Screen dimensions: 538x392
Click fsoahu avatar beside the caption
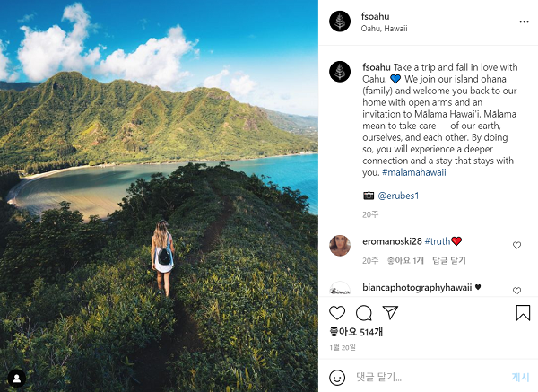[340, 72]
